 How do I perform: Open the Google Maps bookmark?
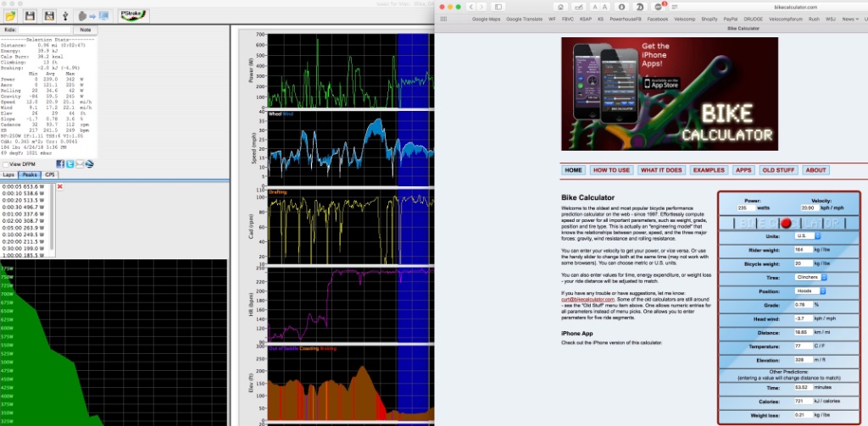pyautogui.click(x=487, y=19)
